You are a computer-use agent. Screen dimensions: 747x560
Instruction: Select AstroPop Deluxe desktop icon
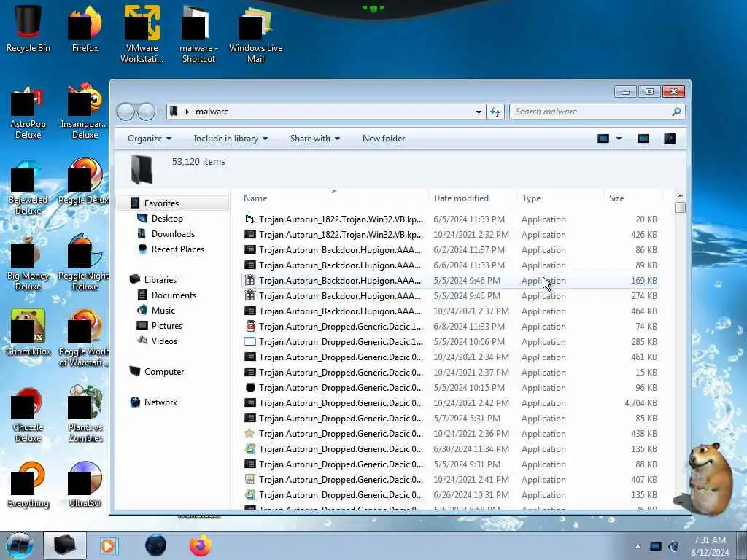[28, 113]
